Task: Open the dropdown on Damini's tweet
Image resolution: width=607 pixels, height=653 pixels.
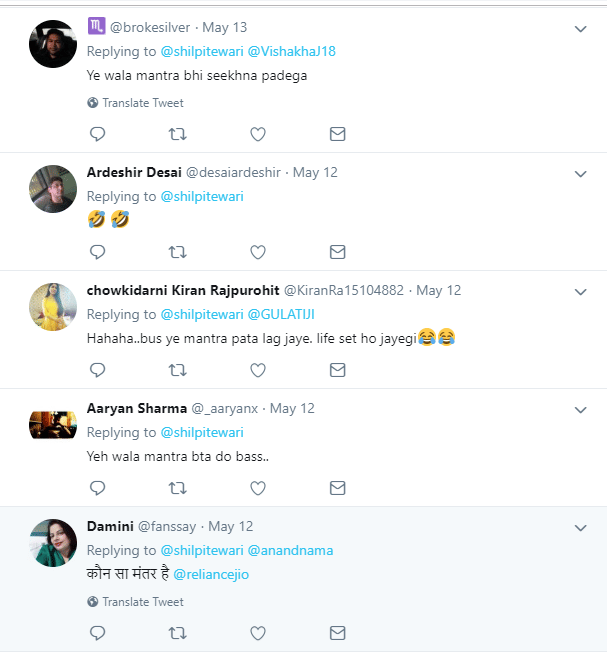Action: point(580,527)
